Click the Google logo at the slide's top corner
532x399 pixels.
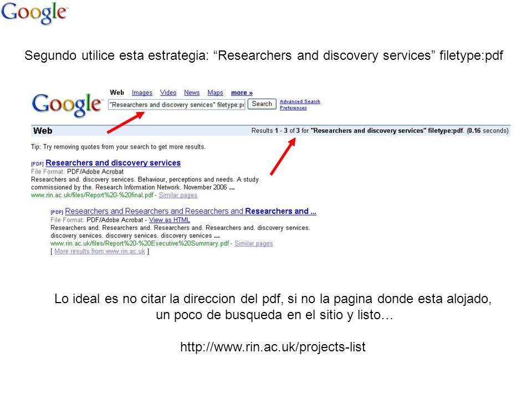tap(34, 13)
